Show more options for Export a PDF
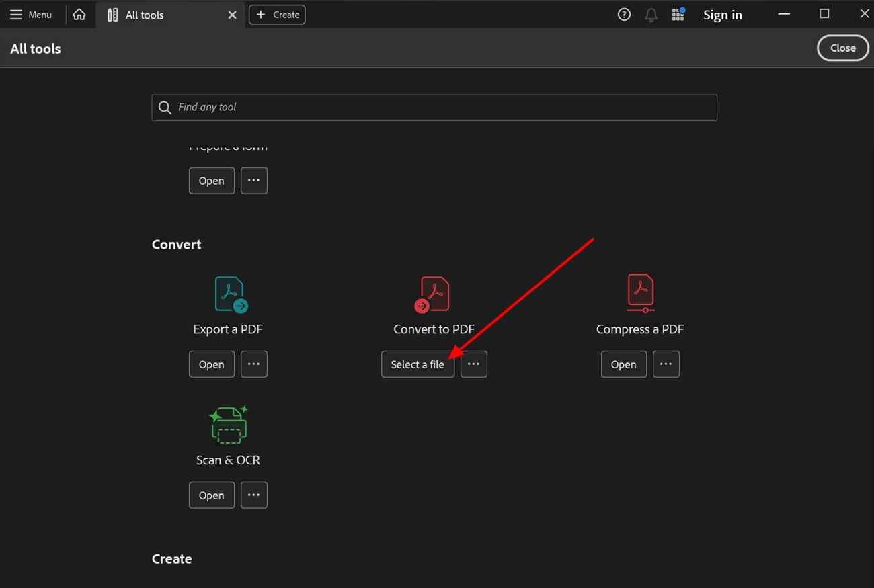This screenshot has width=874, height=588. pos(254,364)
